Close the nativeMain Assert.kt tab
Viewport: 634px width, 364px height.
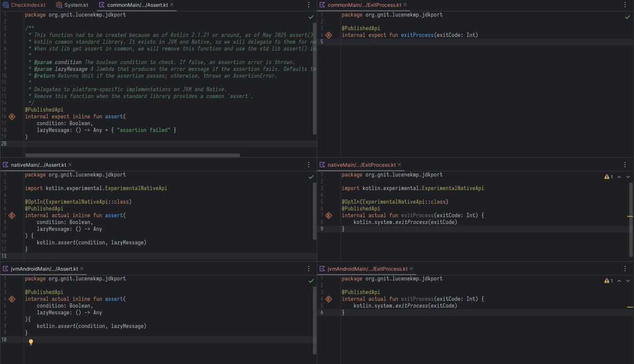coord(70,165)
